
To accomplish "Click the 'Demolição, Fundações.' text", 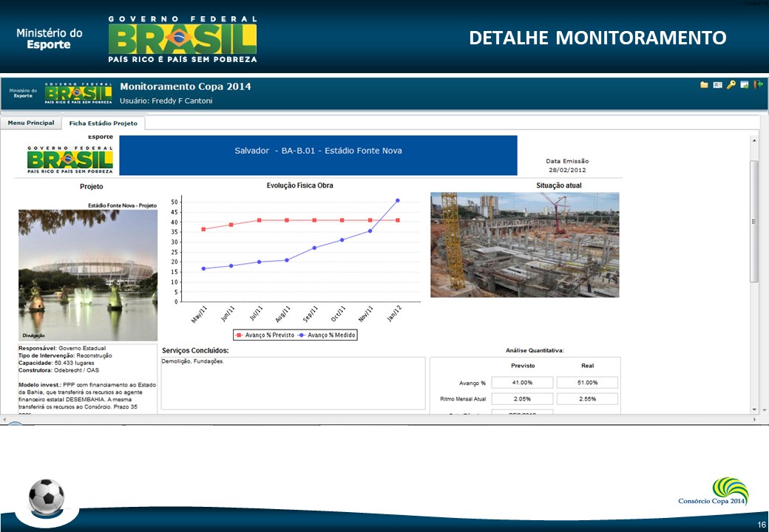I will 193,361.
